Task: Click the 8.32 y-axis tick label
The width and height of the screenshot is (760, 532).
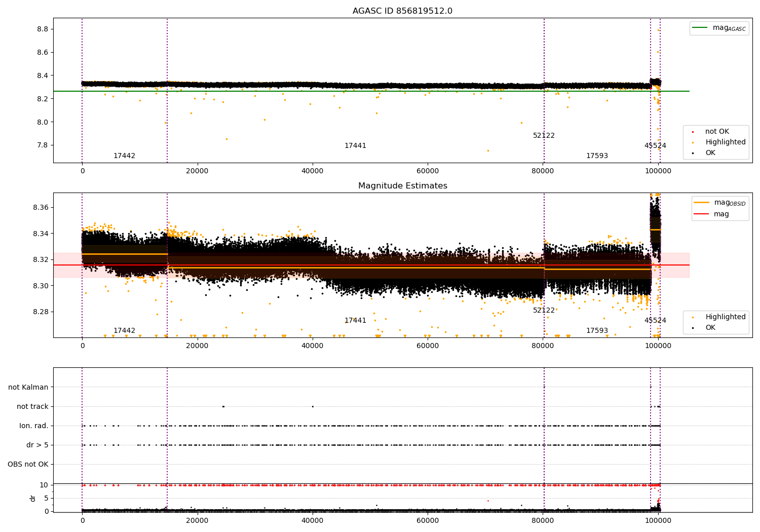Action: [x=41, y=260]
